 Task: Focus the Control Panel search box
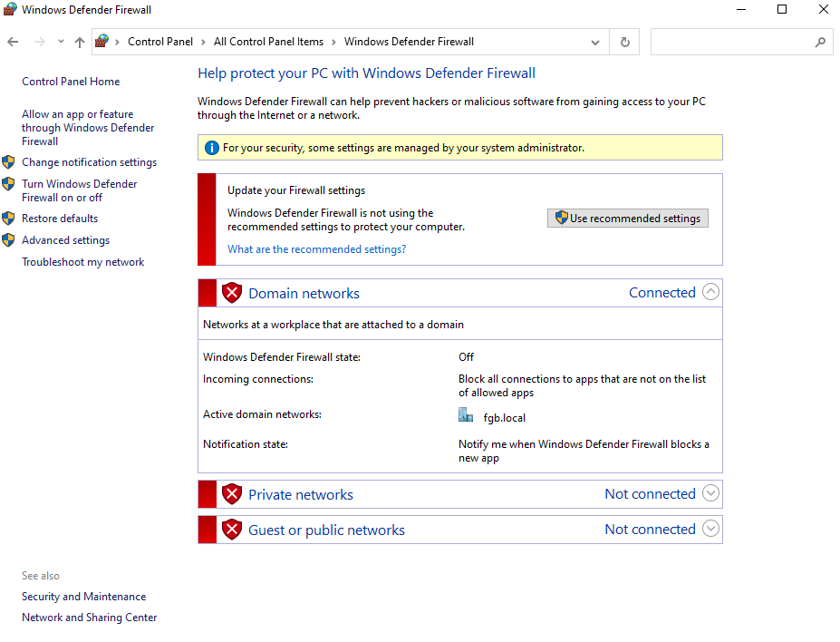tap(742, 42)
